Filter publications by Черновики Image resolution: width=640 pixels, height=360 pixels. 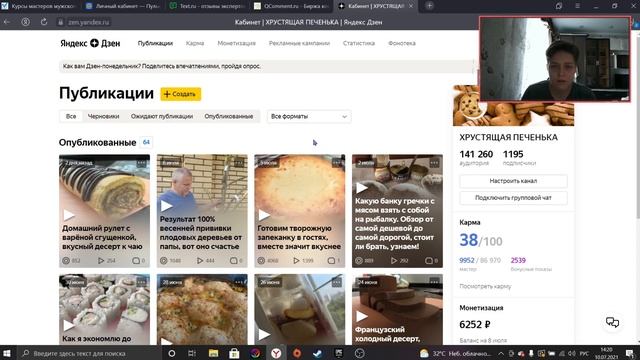pos(103,116)
